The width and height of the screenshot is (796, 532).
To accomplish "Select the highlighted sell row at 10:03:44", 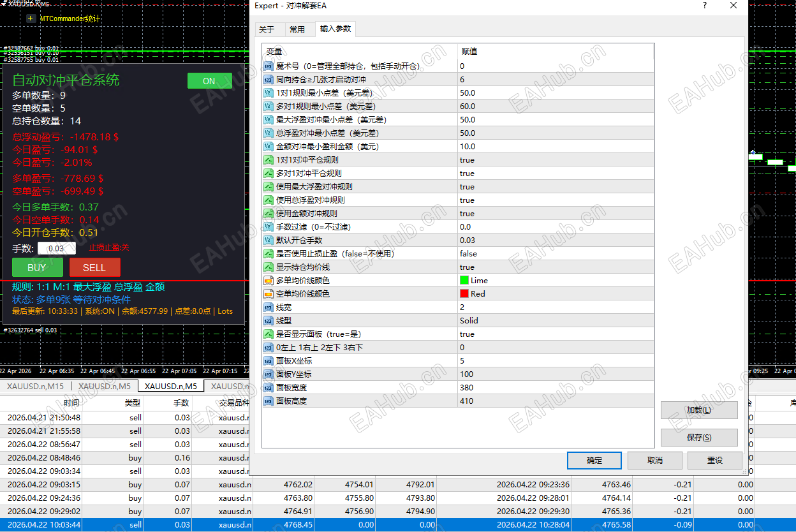I will [398, 525].
